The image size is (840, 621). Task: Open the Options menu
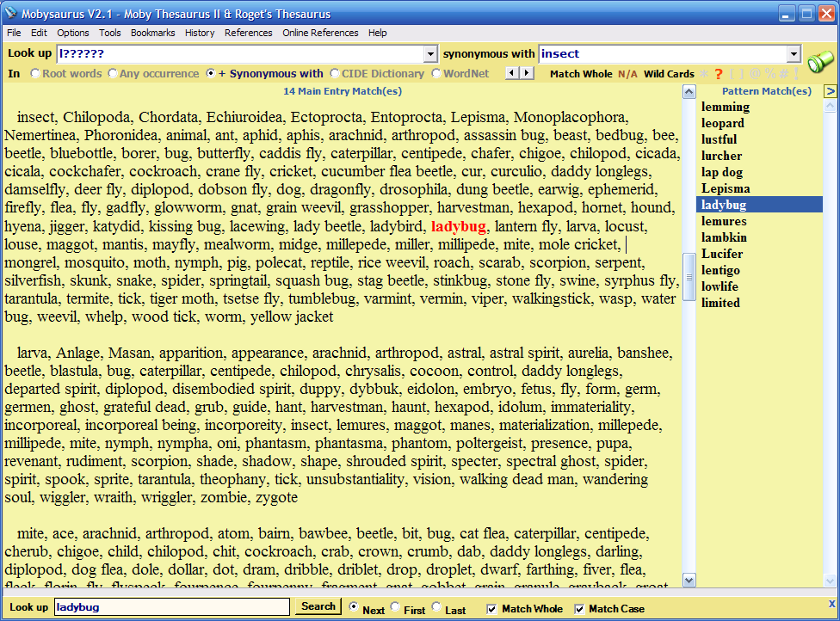(x=73, y=33)
